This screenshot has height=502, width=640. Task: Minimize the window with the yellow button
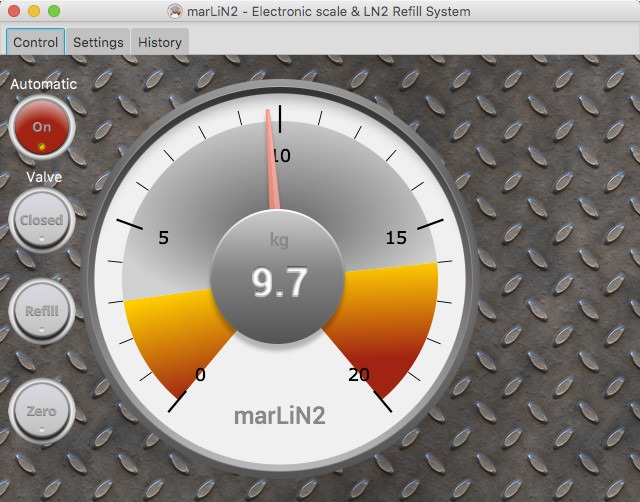(x=34, y=12)
